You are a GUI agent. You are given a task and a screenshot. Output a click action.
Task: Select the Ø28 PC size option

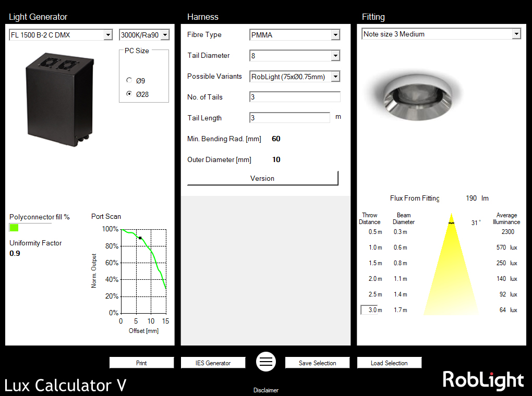(129, 94)
